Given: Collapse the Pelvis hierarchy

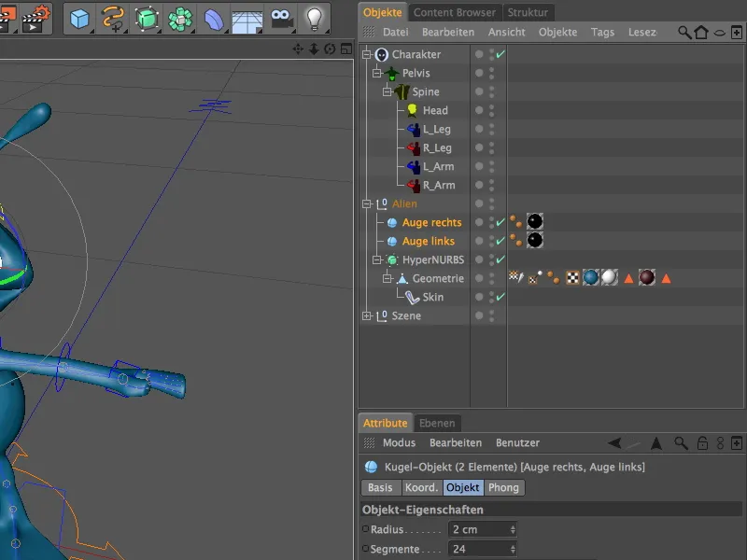Looking at the screenshot, I should [377, 73].
